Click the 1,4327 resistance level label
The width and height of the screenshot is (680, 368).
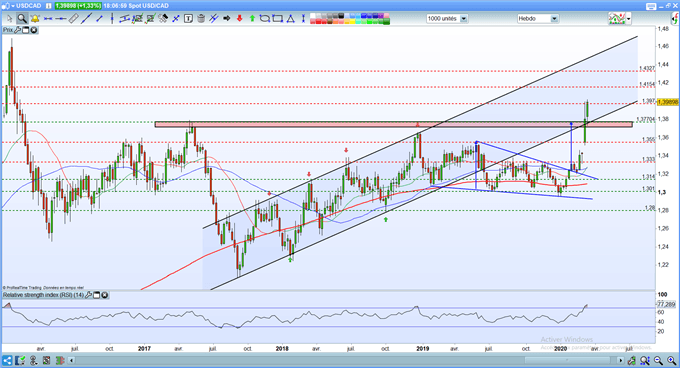[647, 68]
